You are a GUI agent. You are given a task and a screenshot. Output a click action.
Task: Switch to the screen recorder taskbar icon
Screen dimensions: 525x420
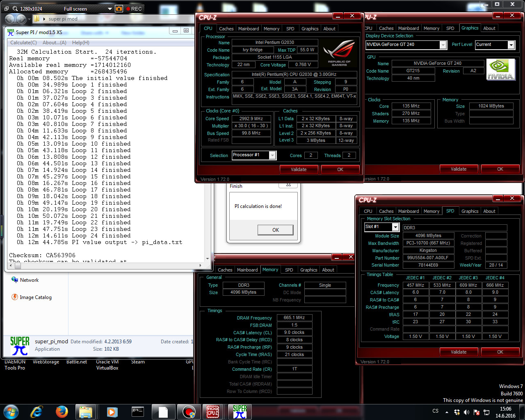click(189, 412)
